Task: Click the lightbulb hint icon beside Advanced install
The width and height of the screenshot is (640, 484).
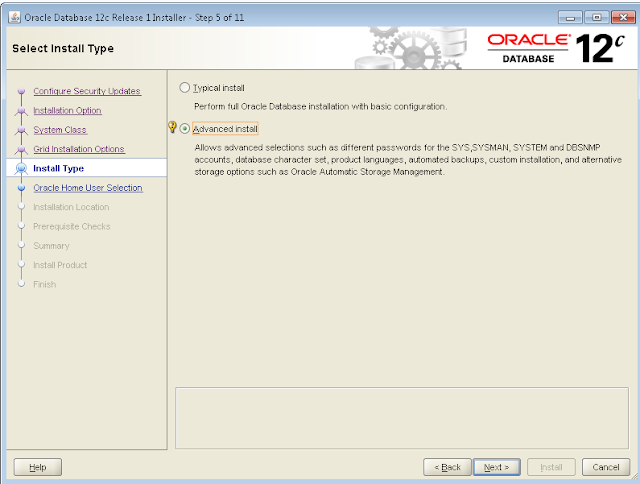Action: tap(172, 127)
